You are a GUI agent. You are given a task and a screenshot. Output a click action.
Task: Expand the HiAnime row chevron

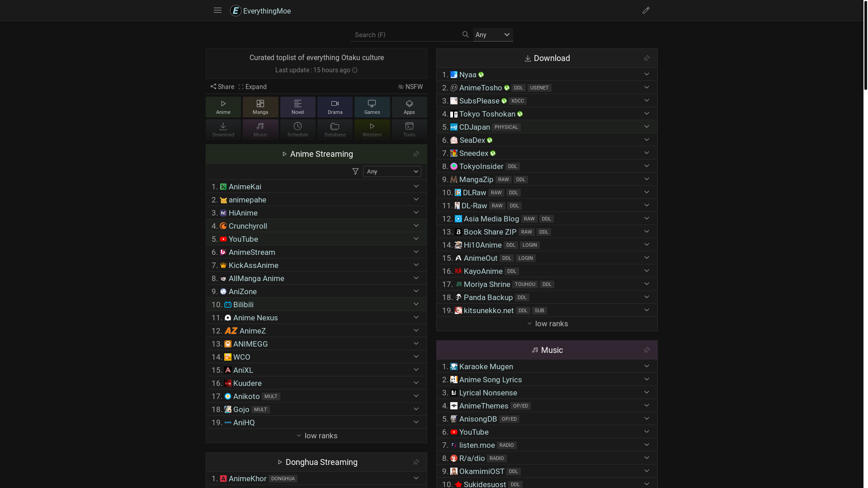416,212
